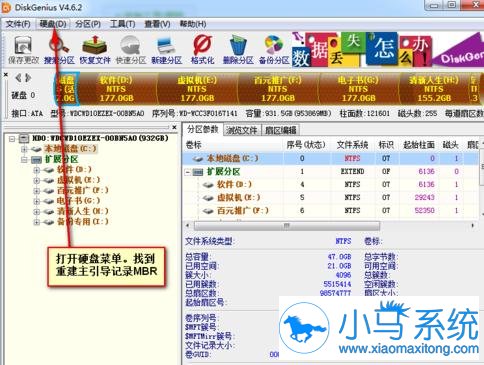The image size is (484, 365).
Task: Open the 文件(F) menu
Action: point(18,24)
